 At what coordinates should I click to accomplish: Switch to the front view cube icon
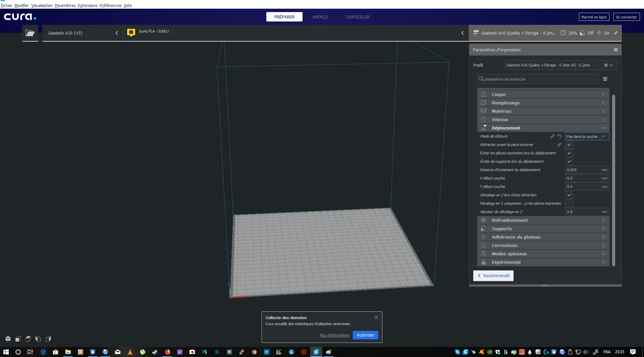pos(18,339)
